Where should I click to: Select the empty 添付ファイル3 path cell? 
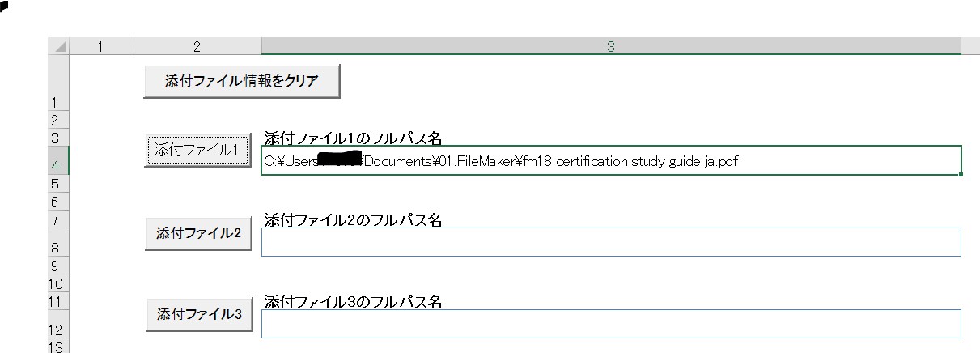[611, 324]
